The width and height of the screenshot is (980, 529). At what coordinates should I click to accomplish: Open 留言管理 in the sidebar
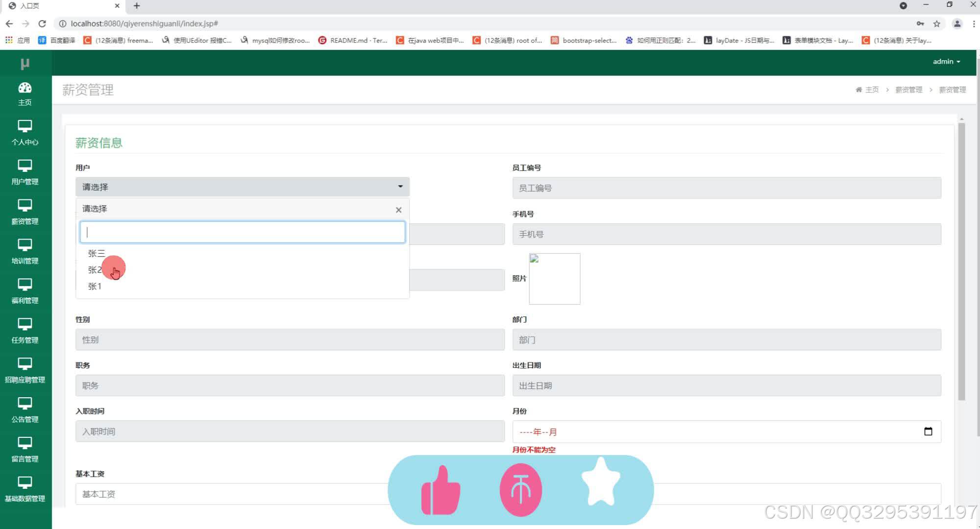pos(25,450)
